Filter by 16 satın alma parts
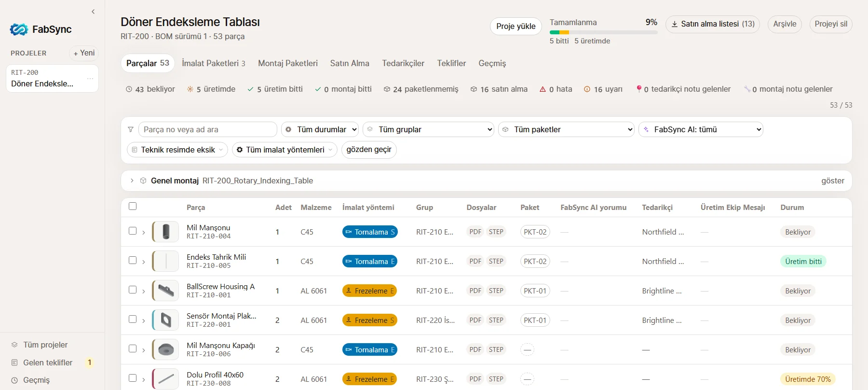 tap(499, 89)
